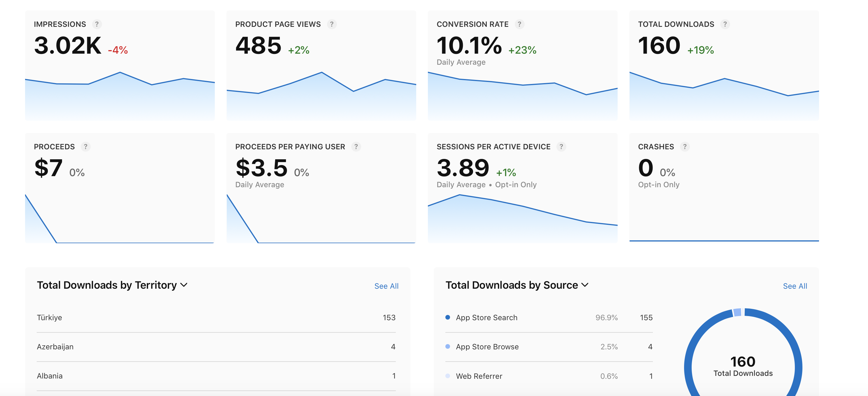The image size is (868, 396).
Task: Select the App Store Search source row
Action: click(x=549, y=318)
